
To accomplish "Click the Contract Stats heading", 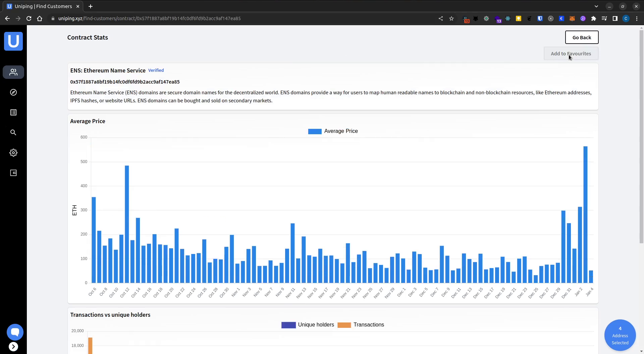I will click(x=88, y=37).
